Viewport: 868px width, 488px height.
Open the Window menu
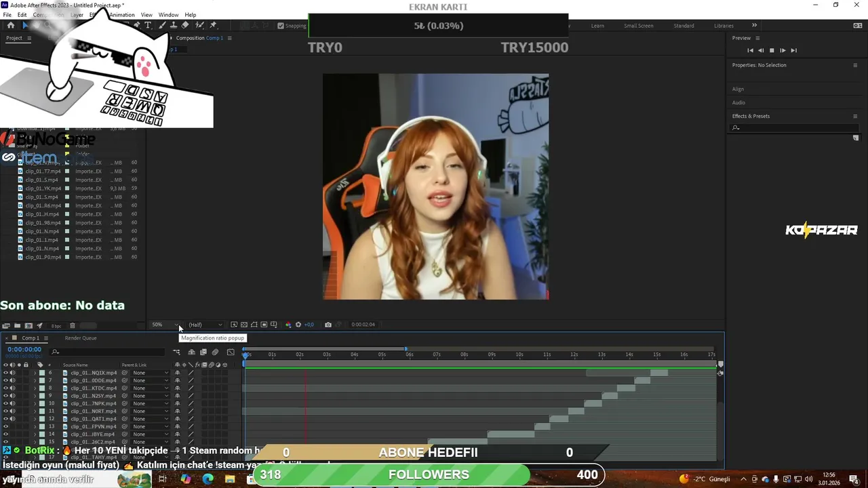[168, 15]
